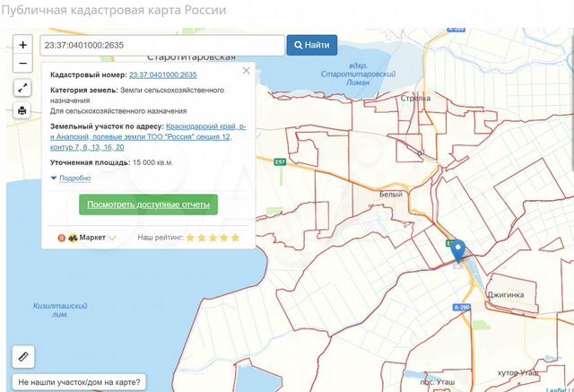Zoom out the map with minus button
The image size is (574, 392).
coord(23,64)
